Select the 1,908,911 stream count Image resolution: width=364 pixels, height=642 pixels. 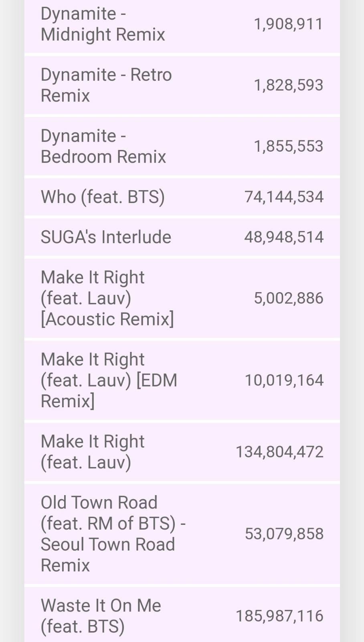point(288,24)
